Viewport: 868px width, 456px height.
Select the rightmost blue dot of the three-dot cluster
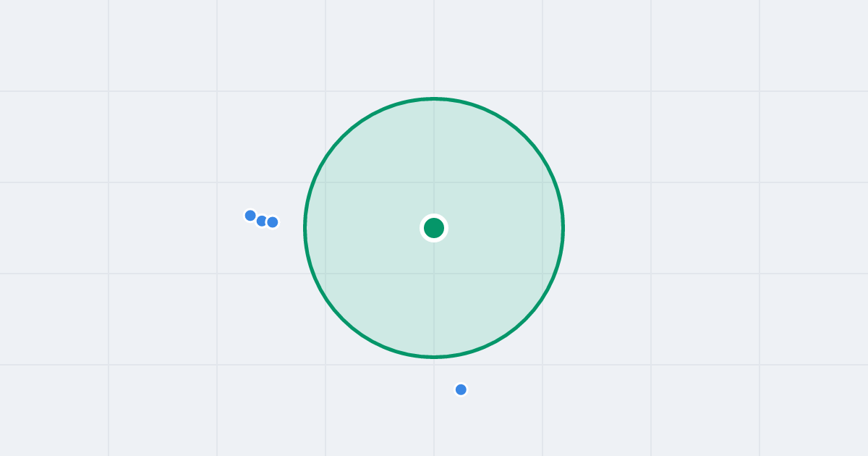point(273,222)
